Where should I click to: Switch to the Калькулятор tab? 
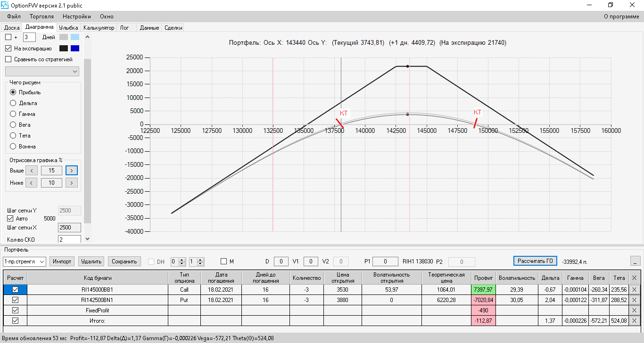pos(99,28)
